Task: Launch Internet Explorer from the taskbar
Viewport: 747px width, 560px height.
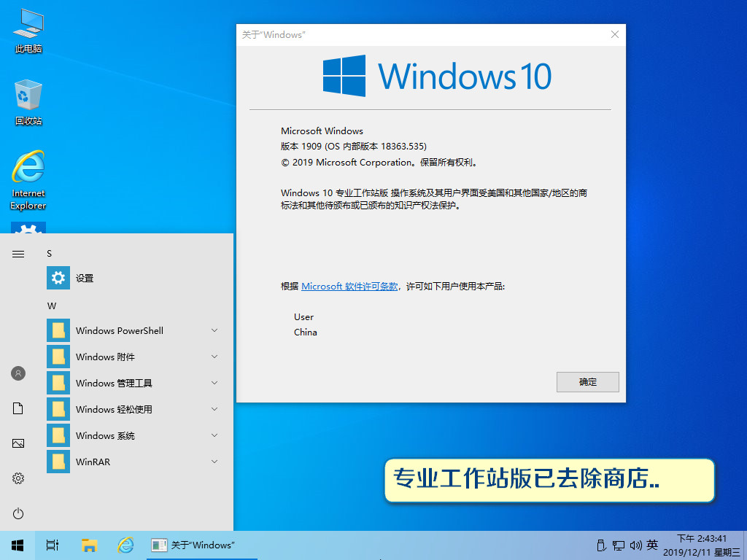Action: 125,545
